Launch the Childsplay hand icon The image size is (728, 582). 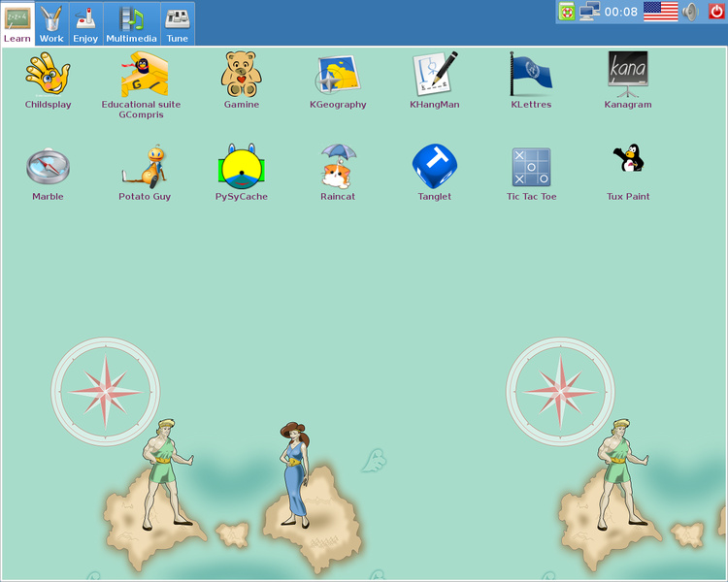click(48, 74)
